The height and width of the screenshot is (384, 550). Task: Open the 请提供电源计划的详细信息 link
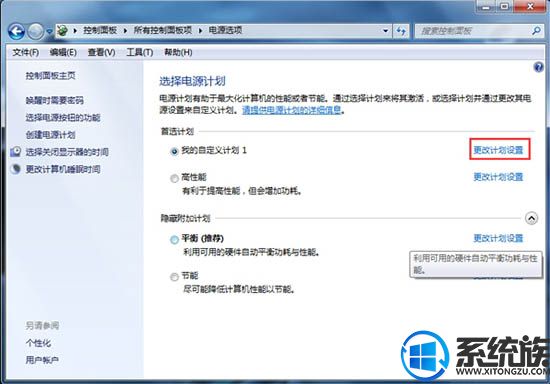pos(292,110)
